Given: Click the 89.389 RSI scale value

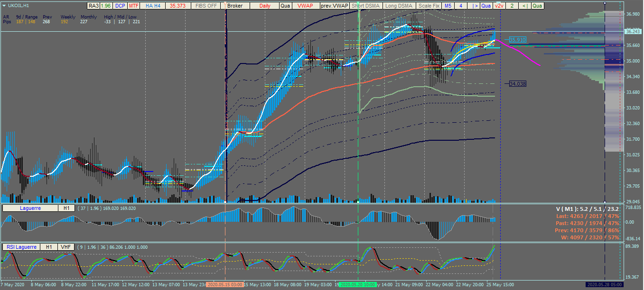Looking at the screenshot, I should [x=633, y=246].
